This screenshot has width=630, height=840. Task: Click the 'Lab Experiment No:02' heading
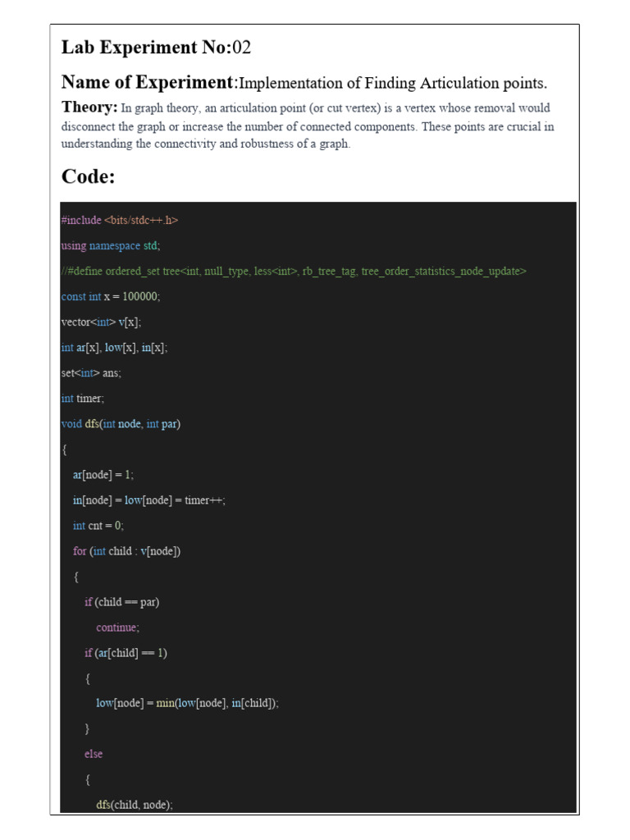(156, 48)
